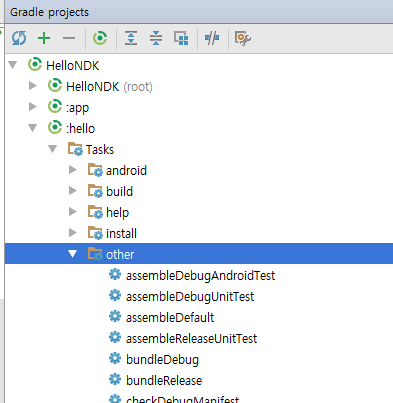Collapse all tree nodes
This screenshot has width=393, height=403.
pos(156,38)
